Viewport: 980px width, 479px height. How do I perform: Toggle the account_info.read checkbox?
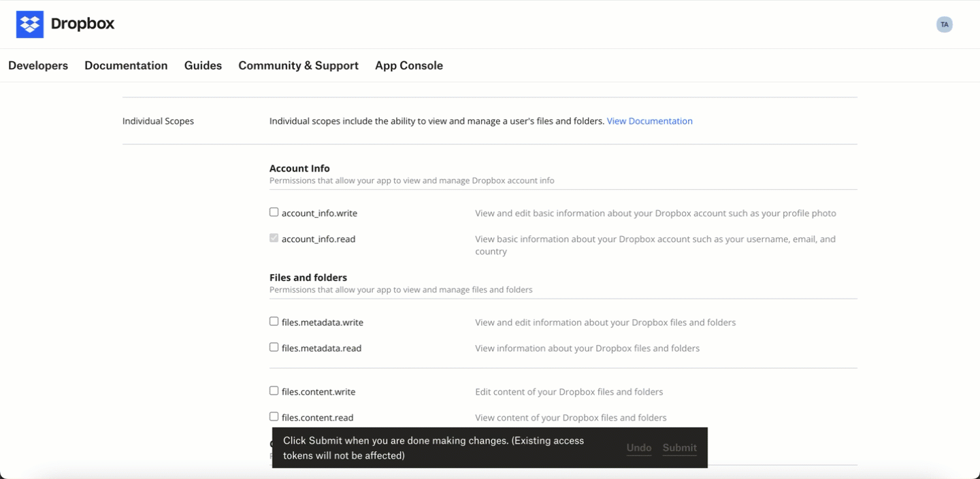(x=274, y=238)
